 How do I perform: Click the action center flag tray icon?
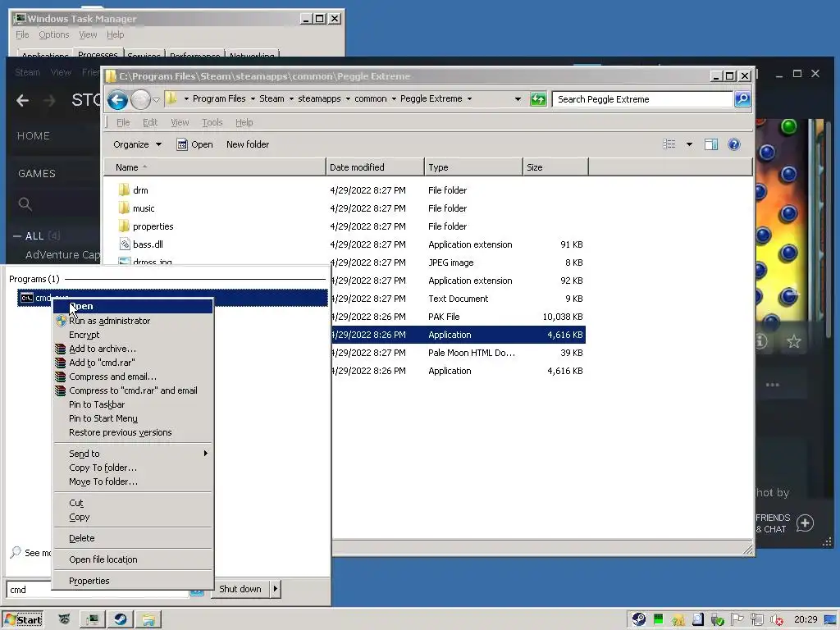tap(737, 619)
